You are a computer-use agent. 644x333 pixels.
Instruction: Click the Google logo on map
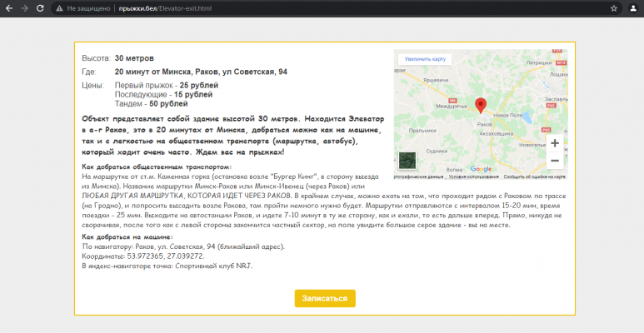coord(482,168)
